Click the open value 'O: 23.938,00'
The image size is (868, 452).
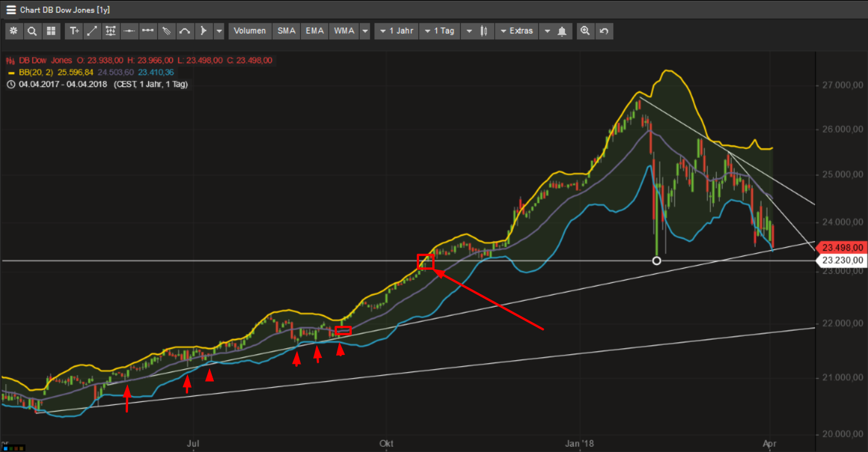click(99, 60)
